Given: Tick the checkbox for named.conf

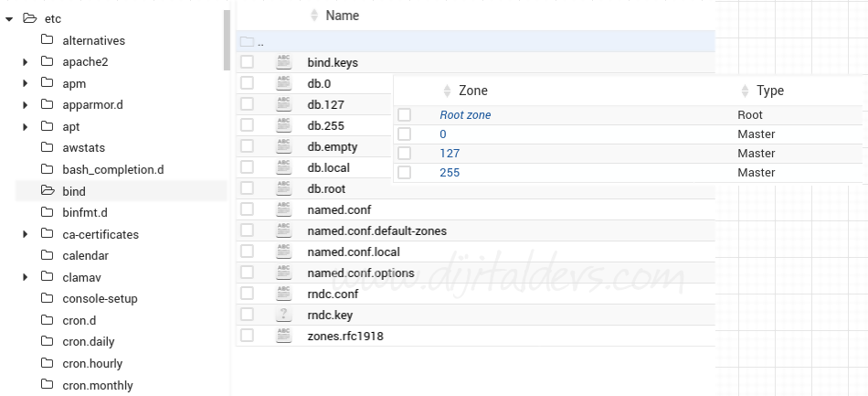Looking at the screenshot, I should 247,209.
